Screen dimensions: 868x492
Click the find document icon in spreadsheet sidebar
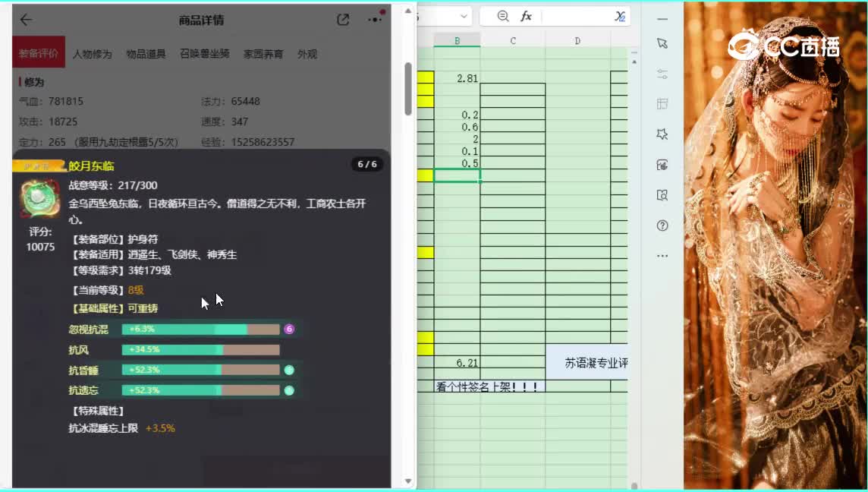(662, 195)
